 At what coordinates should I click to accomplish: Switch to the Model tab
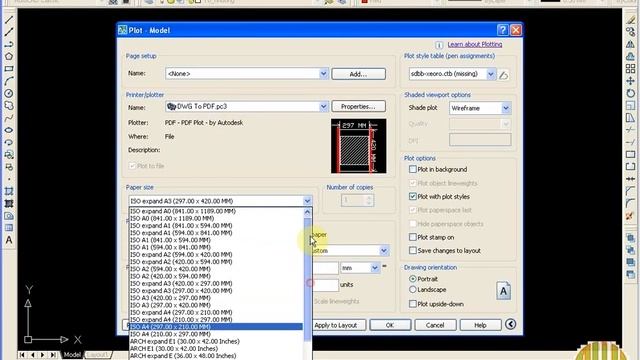[x=72, y=355]
